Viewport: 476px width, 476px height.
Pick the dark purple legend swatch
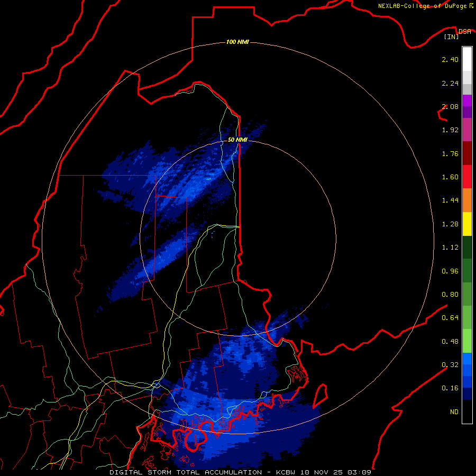pos(467,112)
